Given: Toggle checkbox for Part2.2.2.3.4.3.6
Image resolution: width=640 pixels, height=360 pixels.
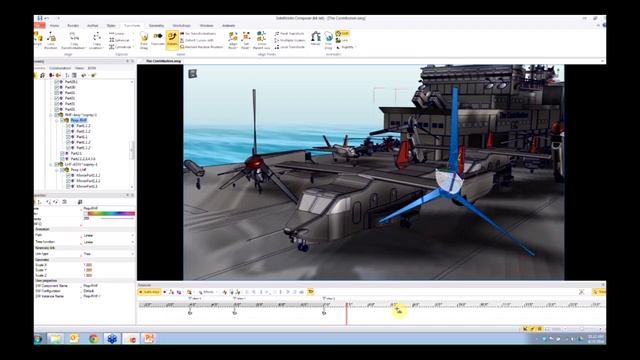Looking at the screenshot, I should [x=62, y=159].
